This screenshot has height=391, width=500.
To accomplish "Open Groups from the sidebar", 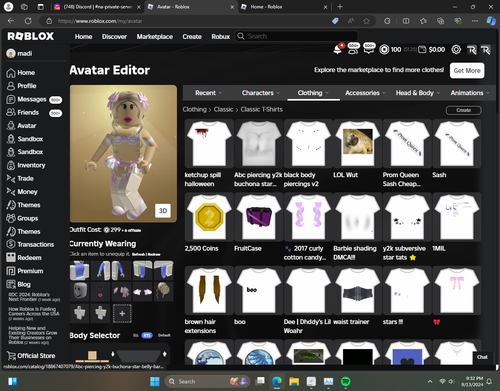I will (22, 218).
